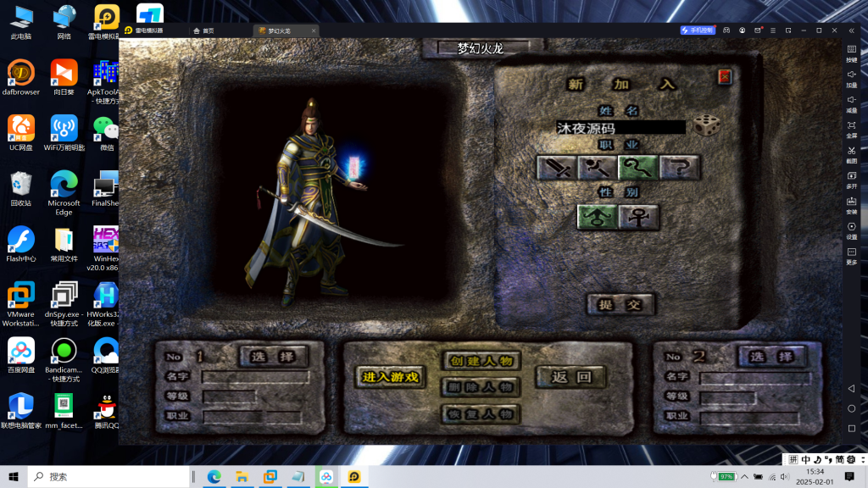Click the 姓名 name input field
868x488 pixels.
620,128
